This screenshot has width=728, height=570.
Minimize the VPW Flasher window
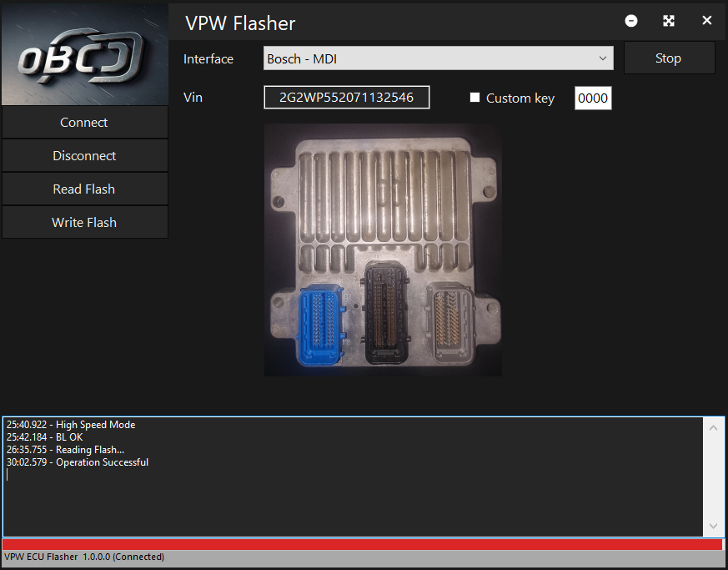pyautogui.click(x=631, y=21)
